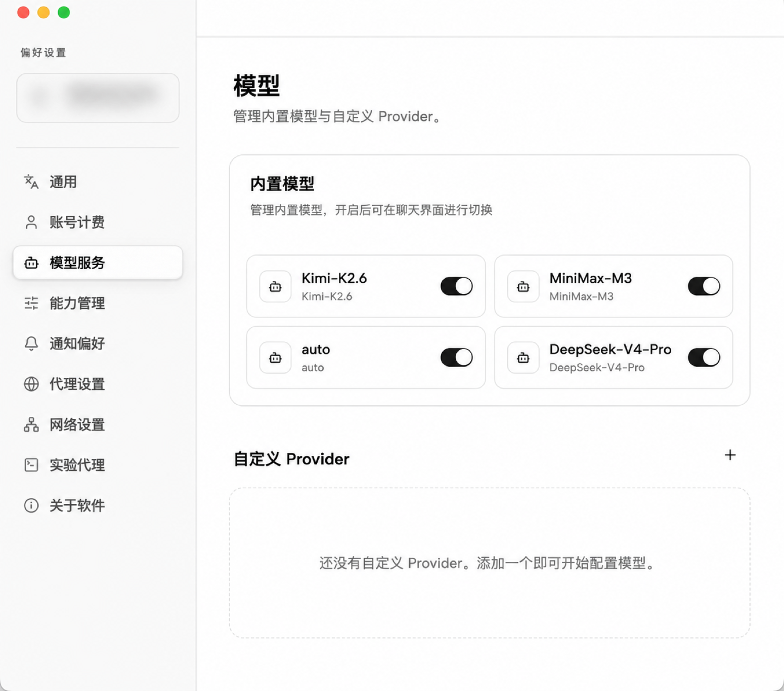Click the 内置模型 section heading
This screenshot has height=691, width=784.
[x=282, y=184]
